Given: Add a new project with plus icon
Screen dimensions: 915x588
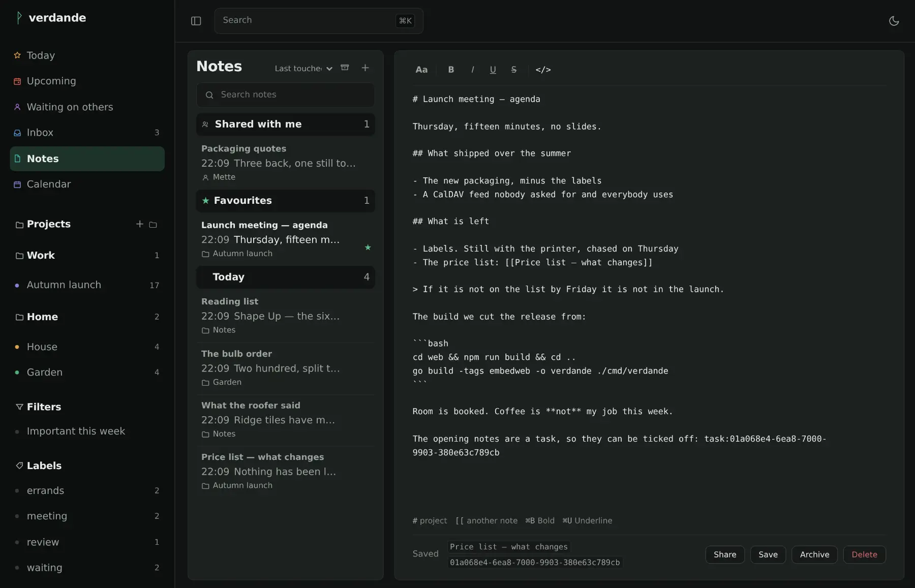Looking at the screenshot, I should pos(140,224).
